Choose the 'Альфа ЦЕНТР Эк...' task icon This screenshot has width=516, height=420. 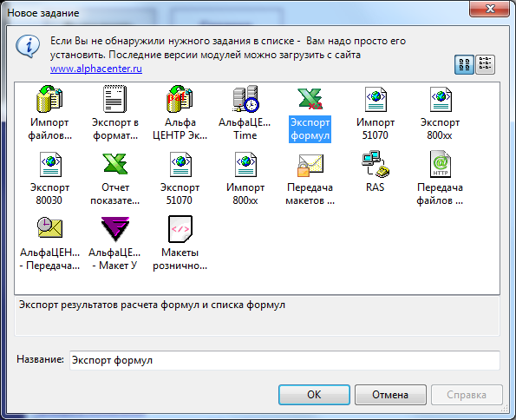pos(180,99)
